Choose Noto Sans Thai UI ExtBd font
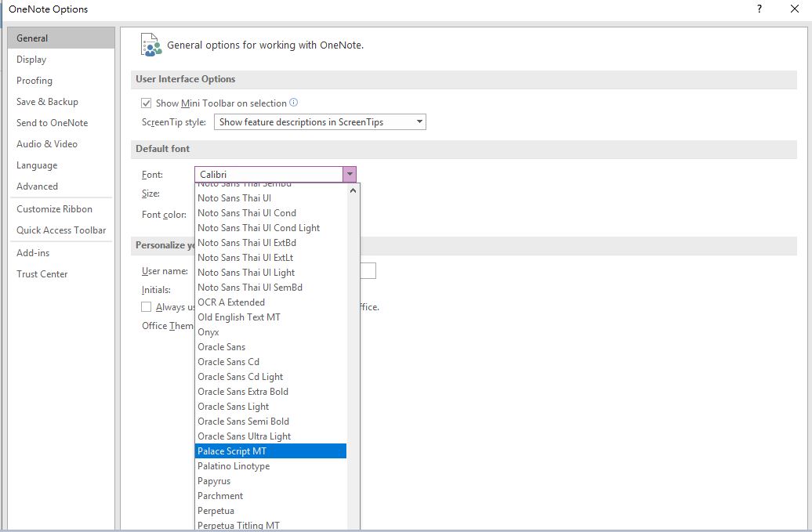 point(271,243)
